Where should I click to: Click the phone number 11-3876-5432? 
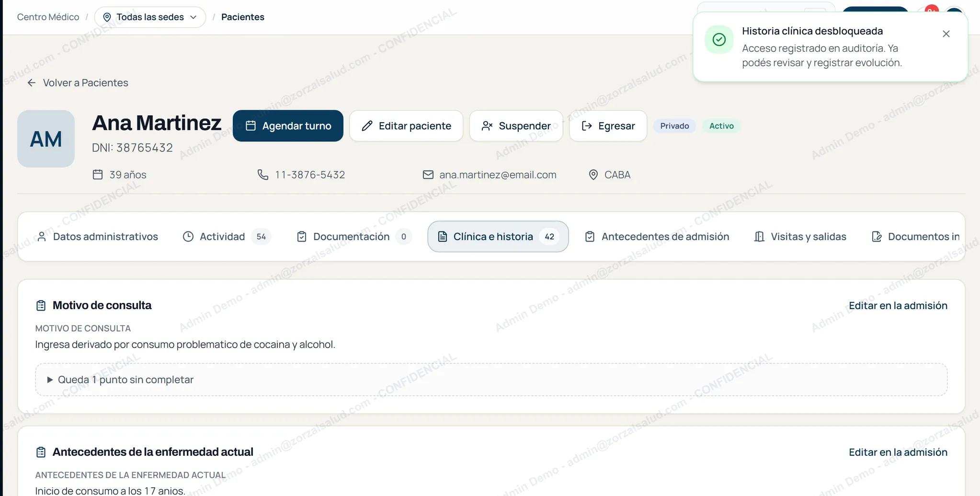coord(310,175)
